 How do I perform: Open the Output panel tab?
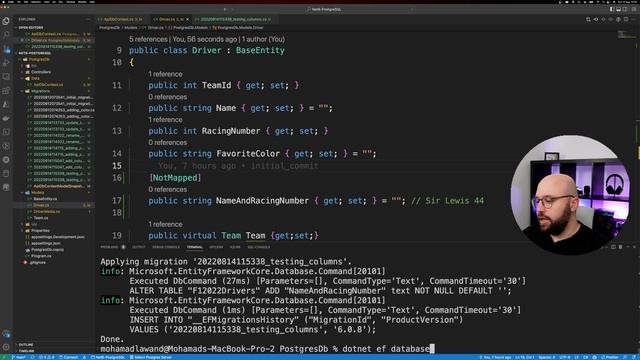point(138,247)
